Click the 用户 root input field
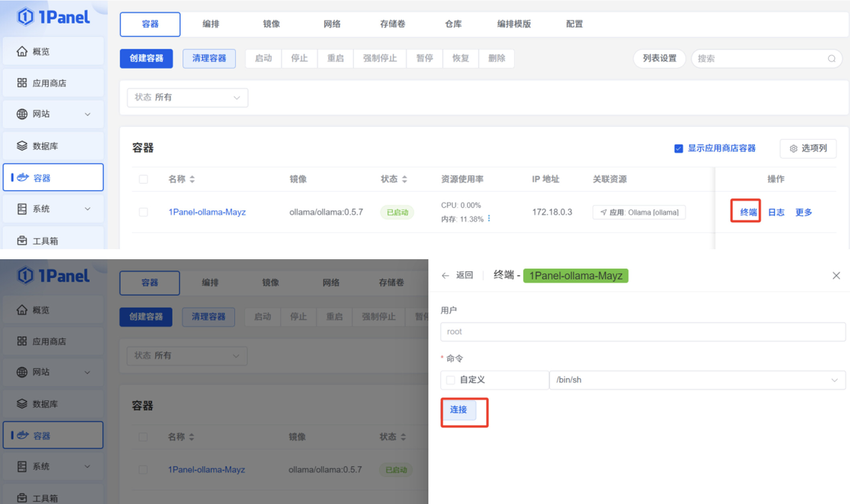Screen dimensions: 850x504 pyautogui.click(x=642, y=332)
